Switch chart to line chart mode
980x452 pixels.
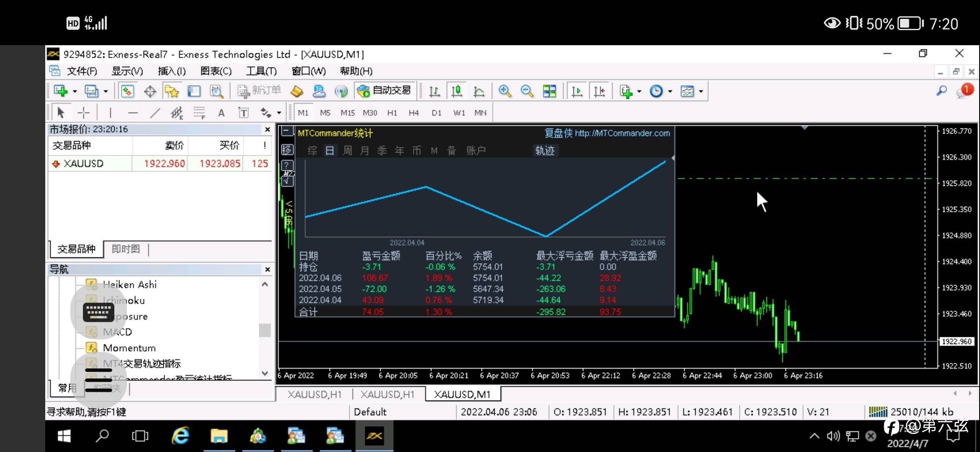click(479, 91)
